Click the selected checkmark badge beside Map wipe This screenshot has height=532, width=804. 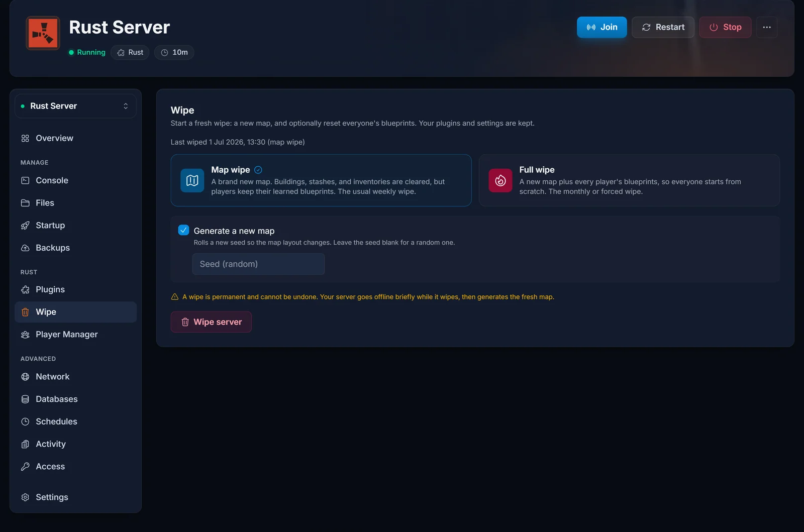point(258,170)
